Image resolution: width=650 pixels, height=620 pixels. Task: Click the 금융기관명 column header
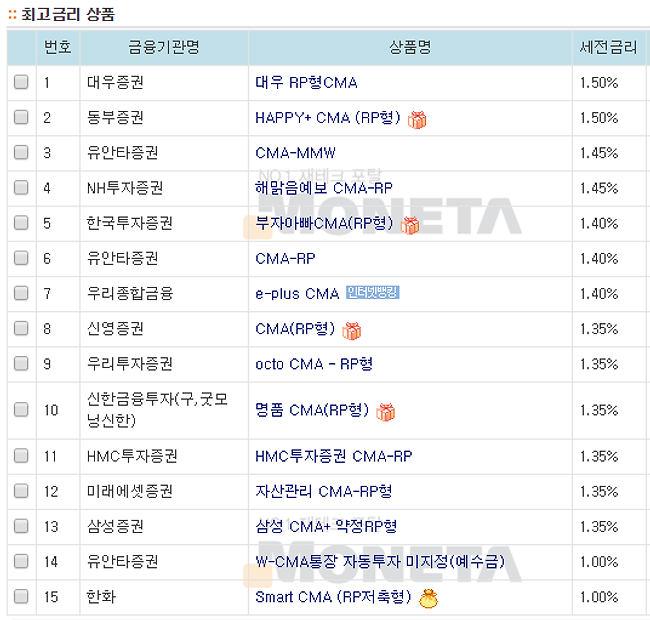pyautogui.click(x=164, y=47)
